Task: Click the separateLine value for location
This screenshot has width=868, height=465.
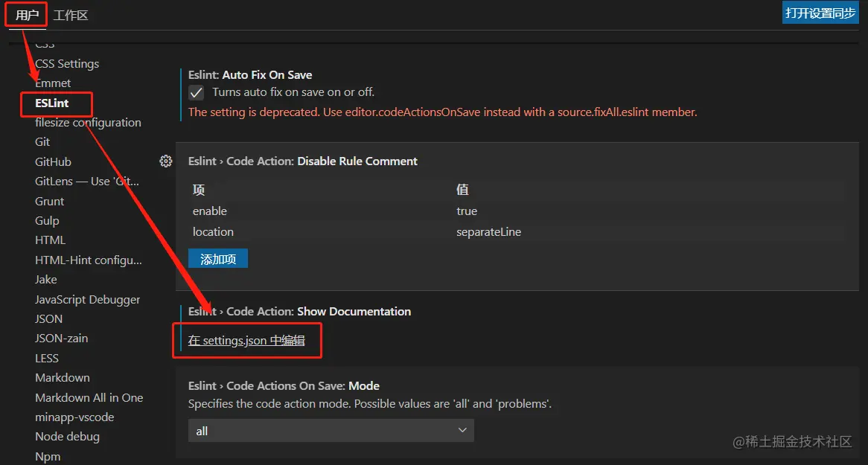Action: (x=488, y=232)
